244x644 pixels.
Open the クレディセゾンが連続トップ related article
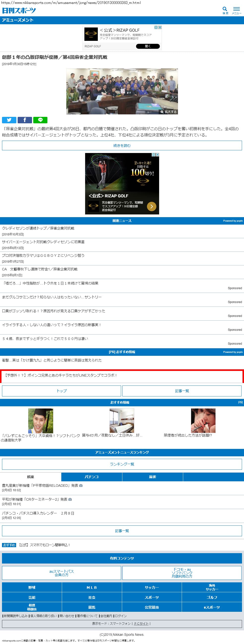38,228
